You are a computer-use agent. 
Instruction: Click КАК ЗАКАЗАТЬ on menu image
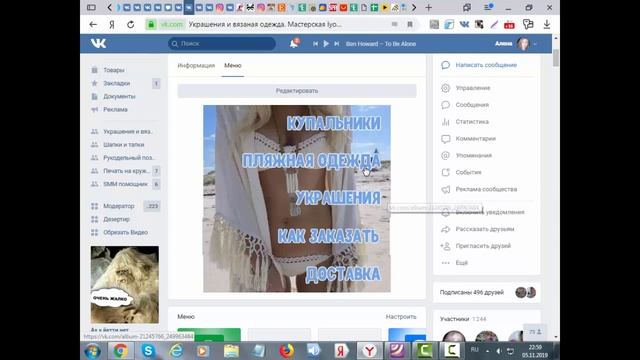328,236
